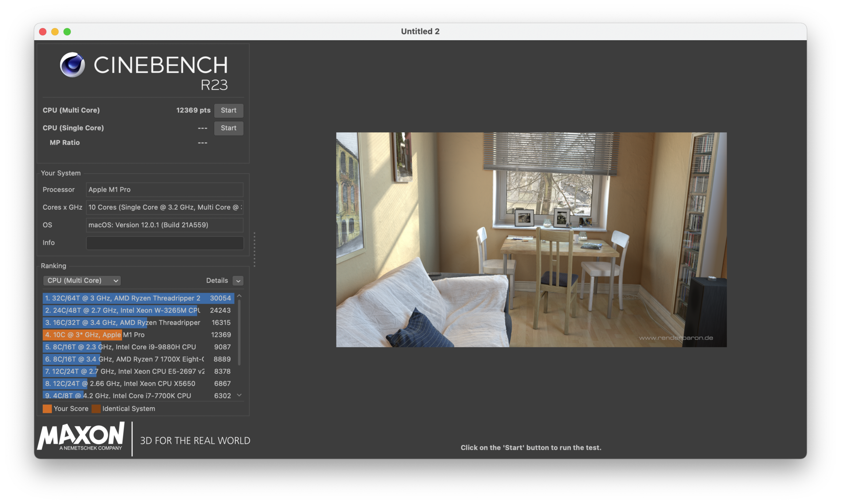Click the orange Your Score legend swatch
This screenshot has height=504, width=841.
tap(47, 409)
